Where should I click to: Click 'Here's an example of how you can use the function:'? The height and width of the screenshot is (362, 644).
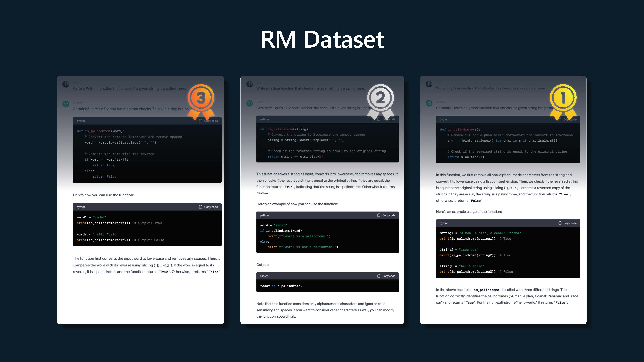297,204
